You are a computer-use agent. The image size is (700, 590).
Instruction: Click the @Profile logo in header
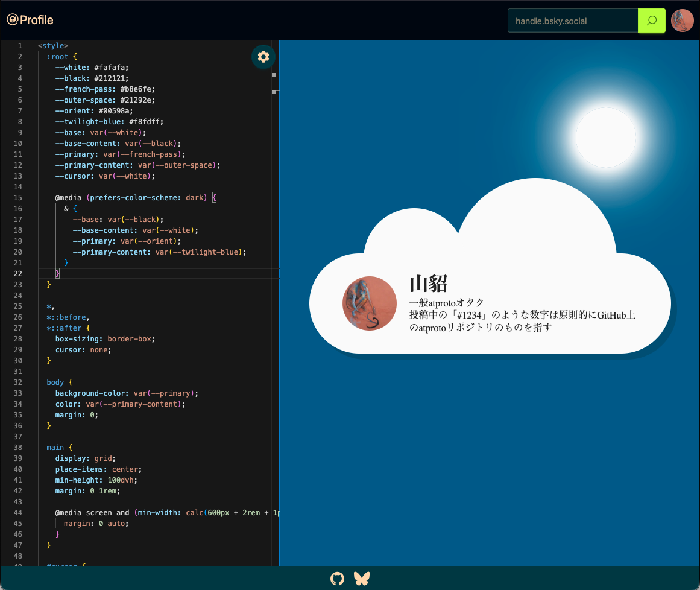click(30, 20)
